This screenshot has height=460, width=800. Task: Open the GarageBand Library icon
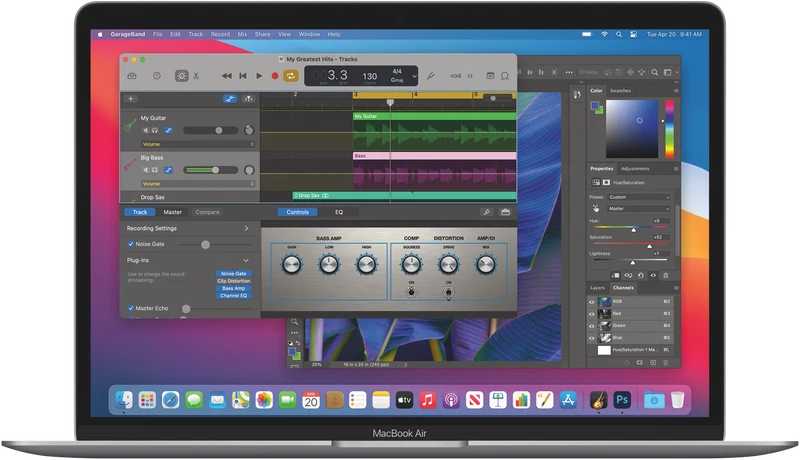pos(132,76)
